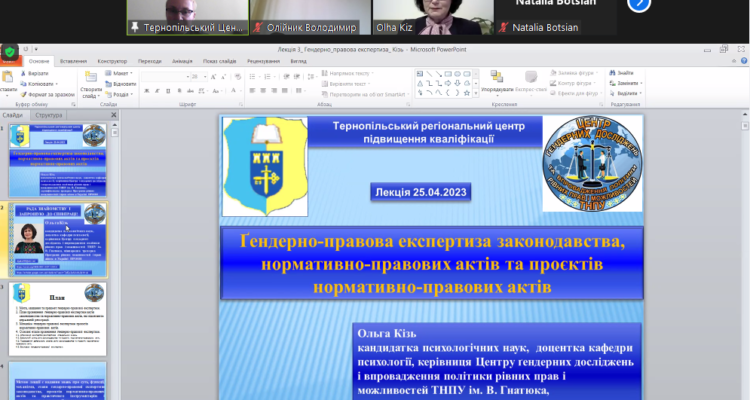Click the Створити слайд button

click(90, 84)
